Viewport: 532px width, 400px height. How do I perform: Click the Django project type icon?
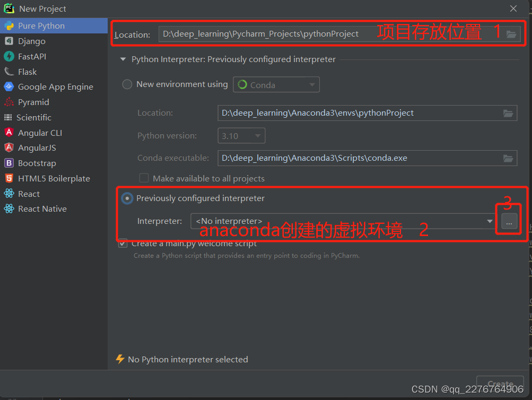(x=9, y=41)
